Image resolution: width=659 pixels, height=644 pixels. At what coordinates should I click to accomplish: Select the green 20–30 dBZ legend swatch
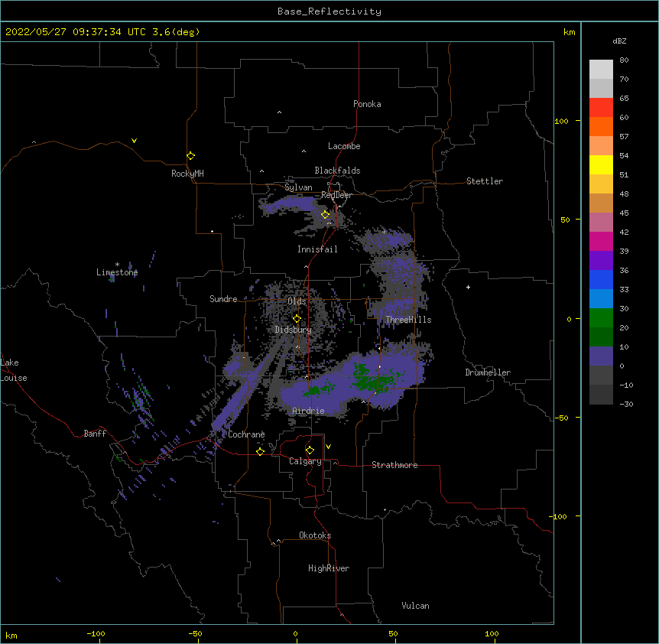601,318
